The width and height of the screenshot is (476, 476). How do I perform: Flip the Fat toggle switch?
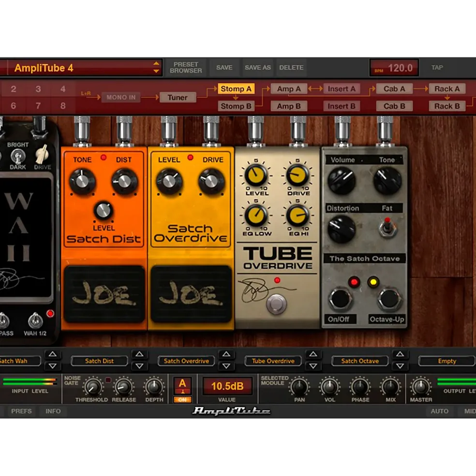pyautogui.click(x=387, y=228)
